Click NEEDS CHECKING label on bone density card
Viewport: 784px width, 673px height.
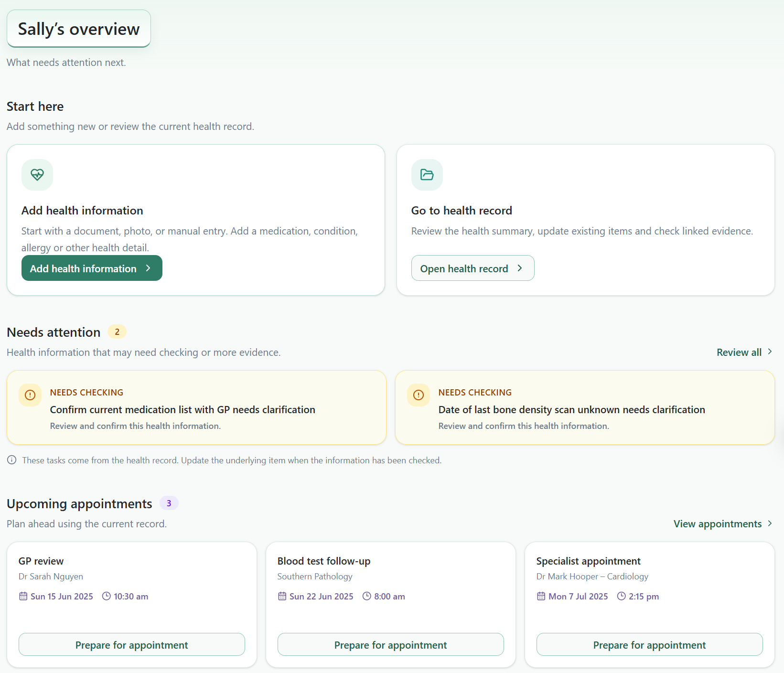(475, 392)
